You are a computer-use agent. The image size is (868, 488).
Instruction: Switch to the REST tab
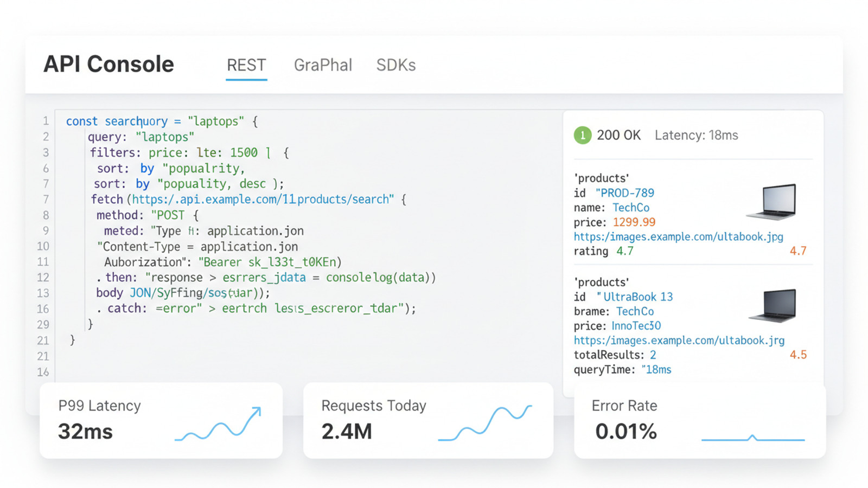pyautogui.click(x=246, y=65)
